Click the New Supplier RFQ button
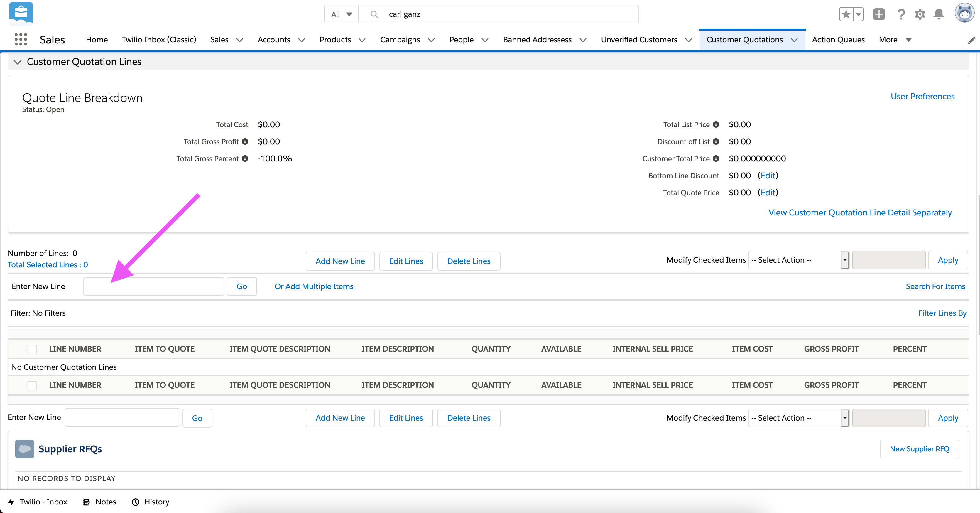The height and width of the screenshot is (513, 980). 919,449
